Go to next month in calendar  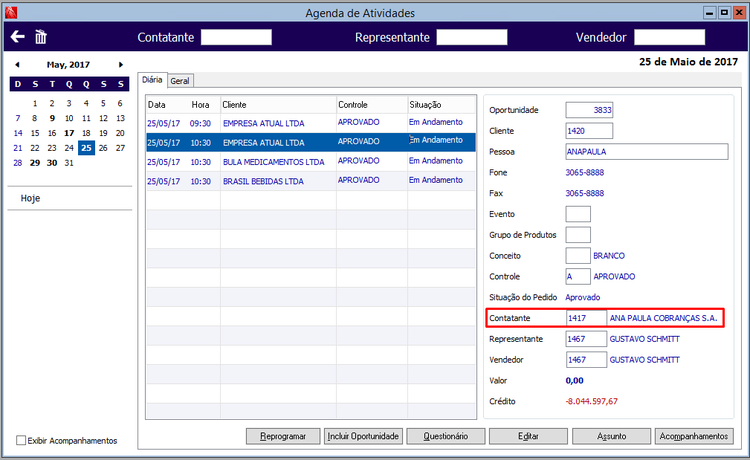[121, 65]
